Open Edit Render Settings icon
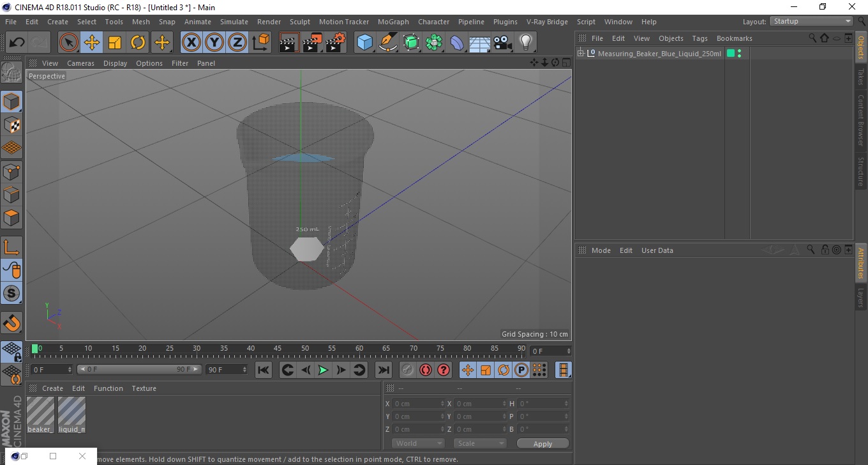868x465 pixels. 336,43
